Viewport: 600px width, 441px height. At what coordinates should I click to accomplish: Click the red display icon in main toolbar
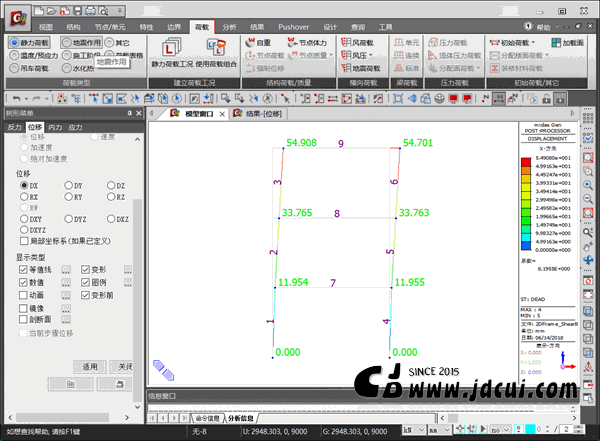coord(453,99)
